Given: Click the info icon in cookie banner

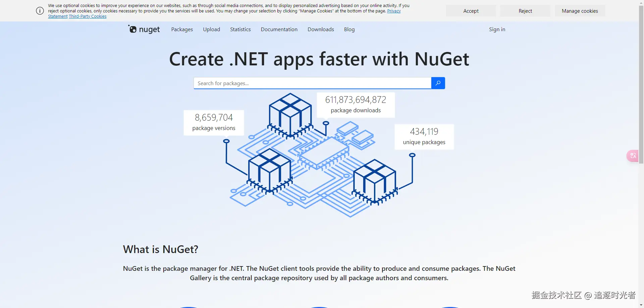Looking at the screenshot, I should 40,11.
